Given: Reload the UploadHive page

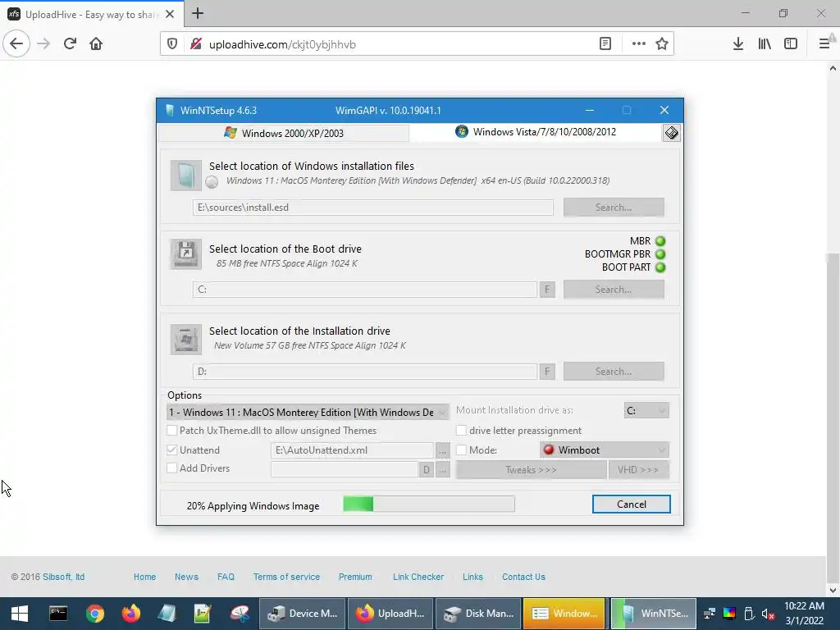Looking at the screenshot, I should pos(70,43).
